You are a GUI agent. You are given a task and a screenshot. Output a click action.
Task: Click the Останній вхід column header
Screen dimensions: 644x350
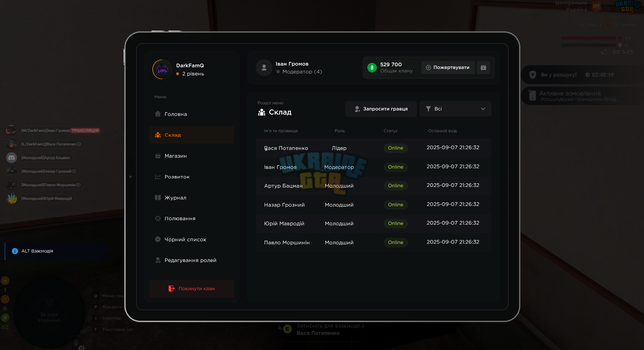pos(442,131)
